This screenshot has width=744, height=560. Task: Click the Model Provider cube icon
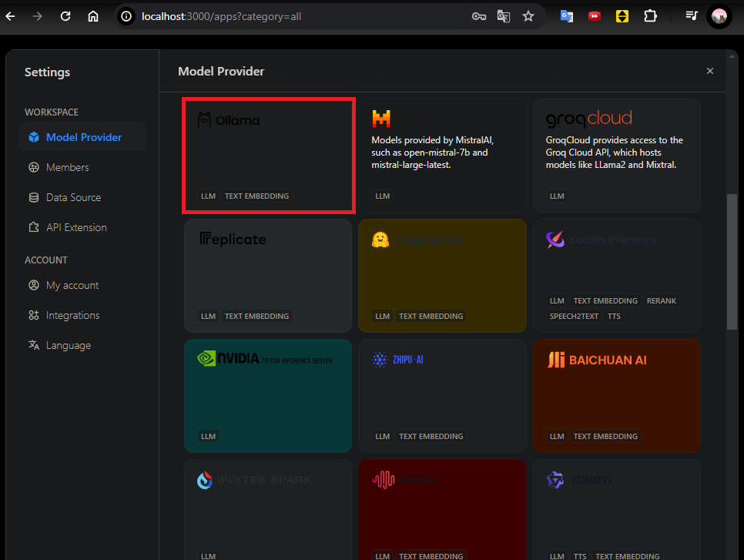tap(34, 137)
